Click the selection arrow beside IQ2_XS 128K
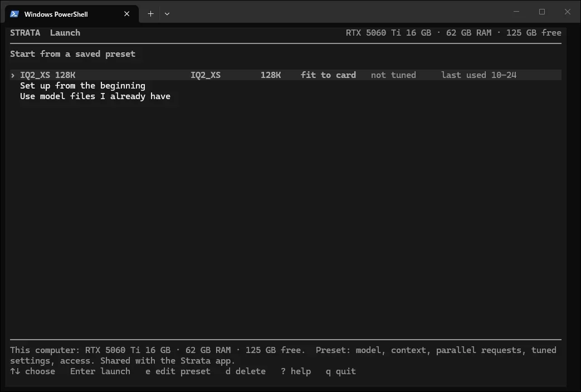 pyautogui.click(x=13, y=75)
